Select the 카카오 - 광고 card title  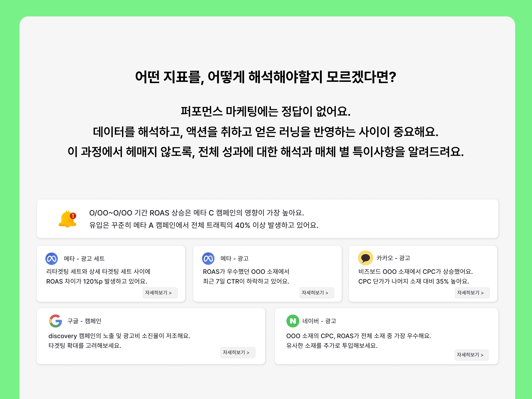click(393, 258)
